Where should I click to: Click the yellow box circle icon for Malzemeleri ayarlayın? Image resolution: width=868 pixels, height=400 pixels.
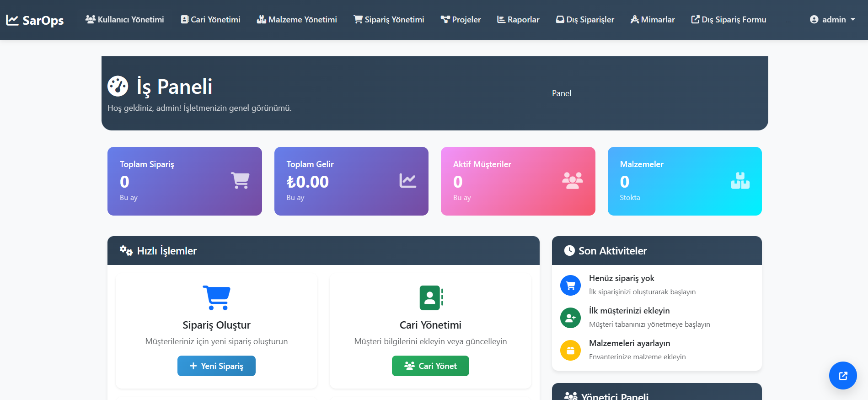(570, 350)
